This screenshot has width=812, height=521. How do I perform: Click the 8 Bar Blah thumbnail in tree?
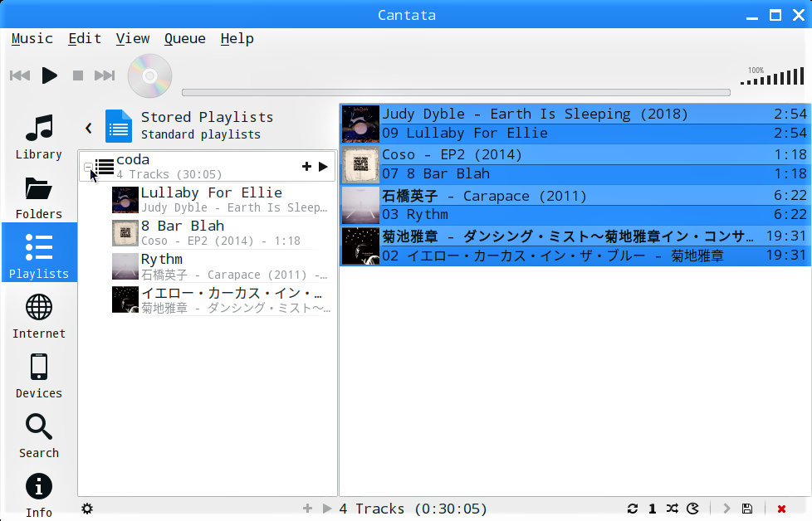coord(125,233)
